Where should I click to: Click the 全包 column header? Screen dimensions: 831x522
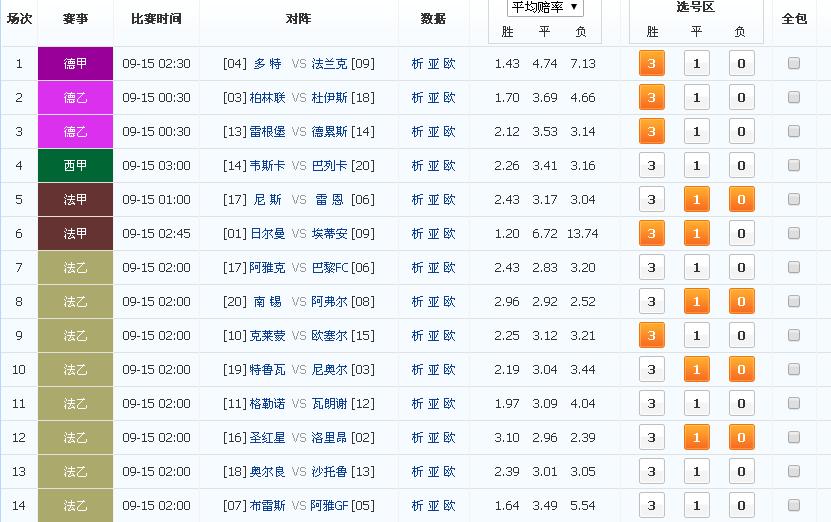pos(794,19)
